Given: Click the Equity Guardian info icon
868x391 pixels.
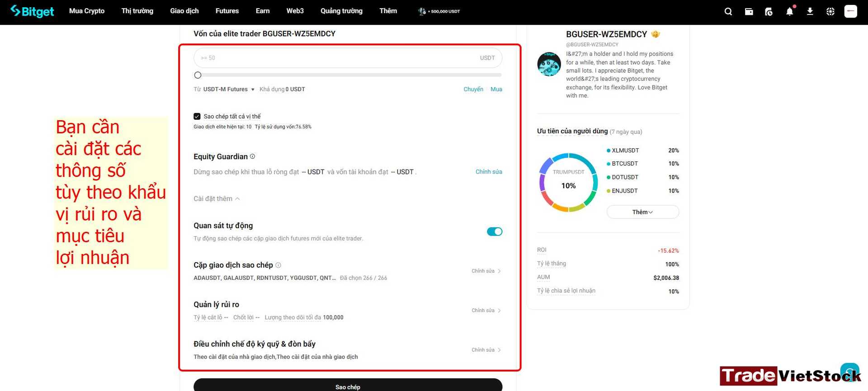Looking at the screenshot, I should click(253, 156).
